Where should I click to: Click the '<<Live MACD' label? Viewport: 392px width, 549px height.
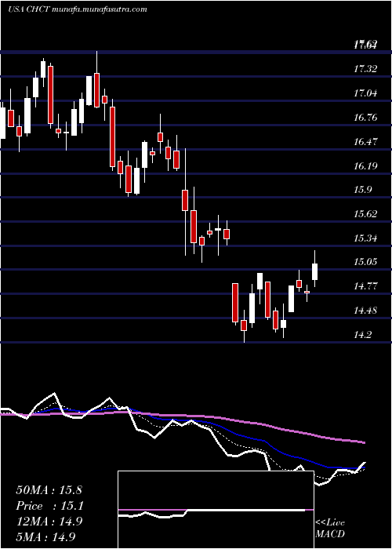(x=330, y=529)
